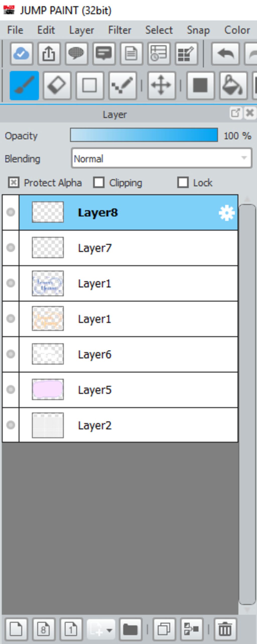Duplicate the selected layer

[x=164, y=629]
